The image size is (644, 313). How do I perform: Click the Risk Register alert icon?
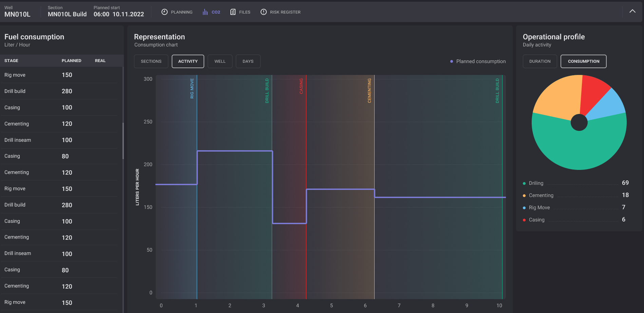tap(264, 12)
